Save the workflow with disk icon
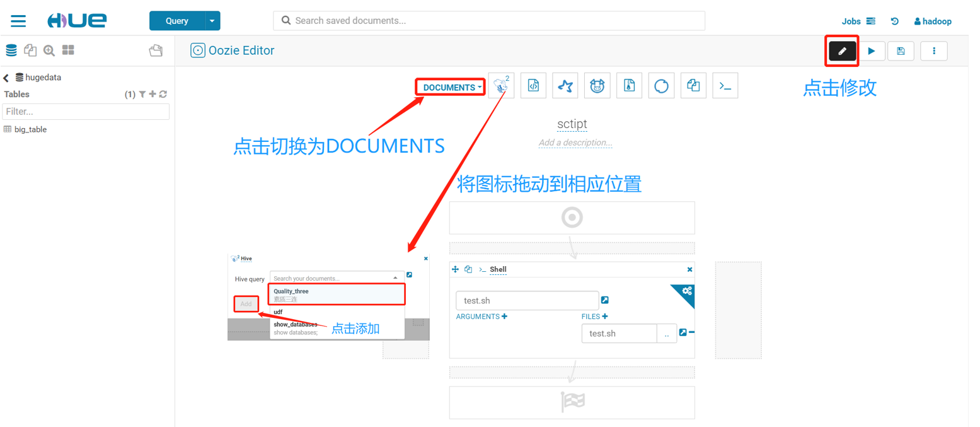 pos(901,51)
